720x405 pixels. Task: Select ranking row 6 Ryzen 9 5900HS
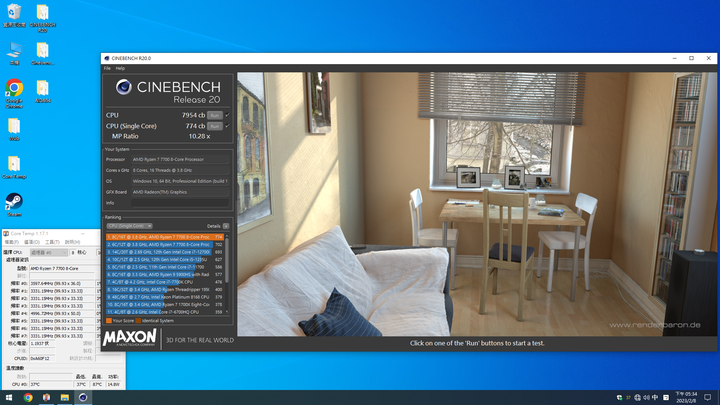(165, 274)
